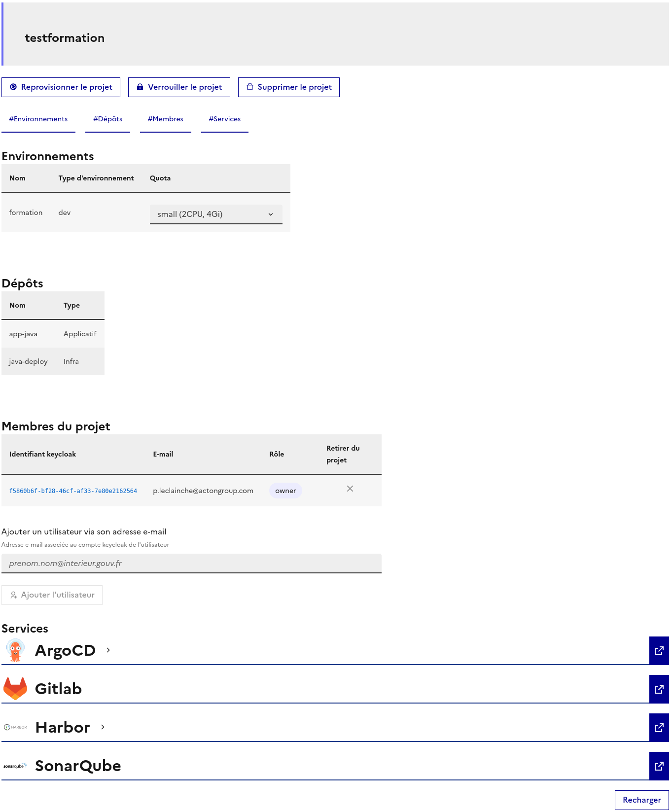672x812 pixels.
Task: Open ArgoCD external link icon
Action: coord(659,651)
